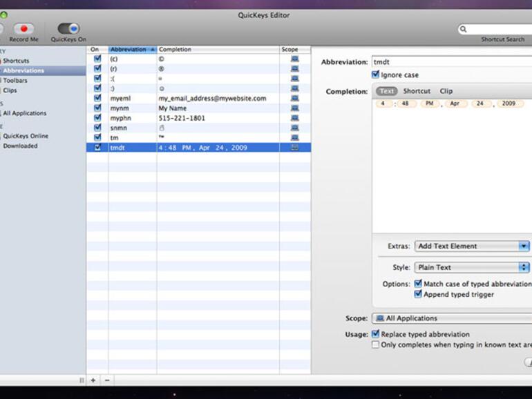The image size is (532, 399).
Task: Remove abbreviation with the minus button
Action: click(x=107, y=380)
